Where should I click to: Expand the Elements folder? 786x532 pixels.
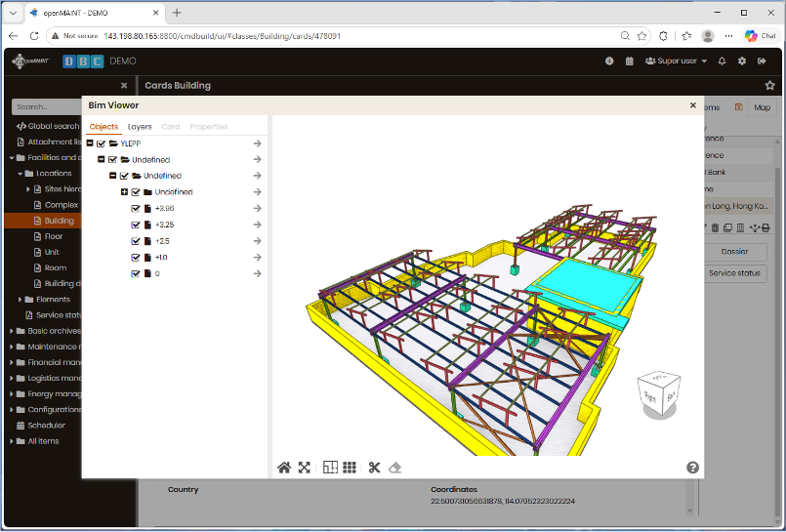point(21,300)
